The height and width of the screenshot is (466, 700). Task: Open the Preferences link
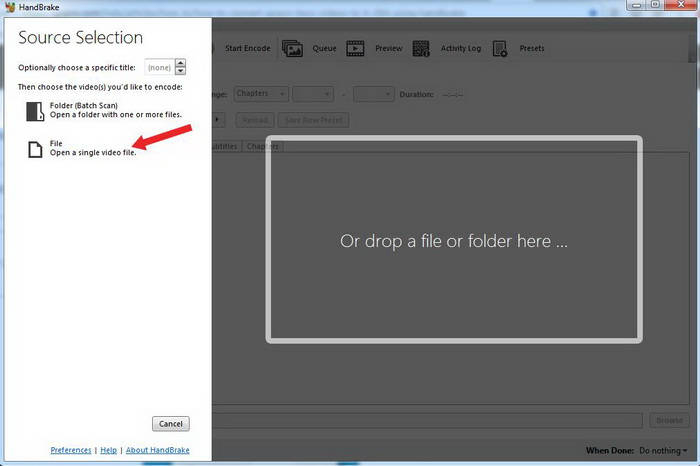coord(71,450)
